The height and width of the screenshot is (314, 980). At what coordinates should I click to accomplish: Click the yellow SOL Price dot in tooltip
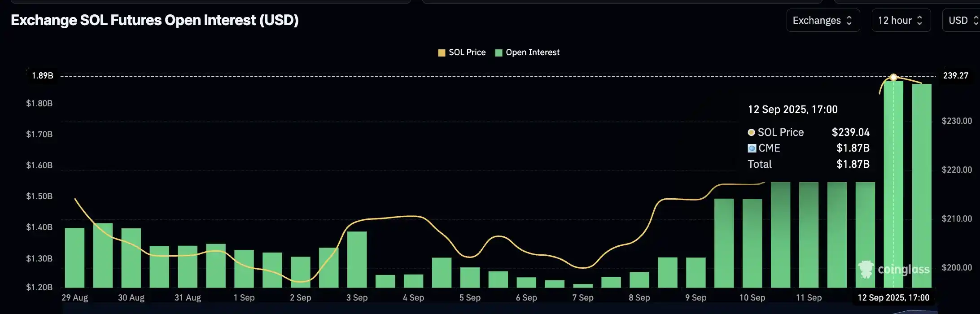pyautogui.click(x=751, y=133)
